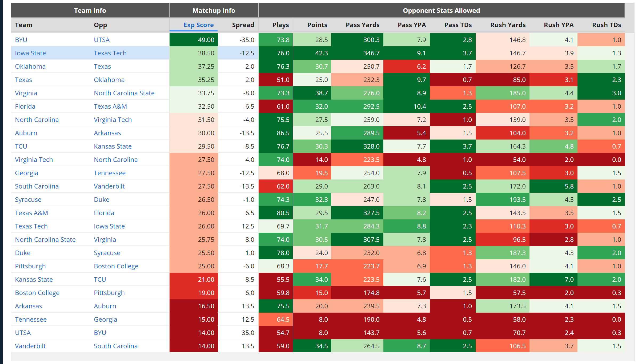Open the Syracuse team link
The height and width of the screenshot is (364, 642).
click(28, 199)
